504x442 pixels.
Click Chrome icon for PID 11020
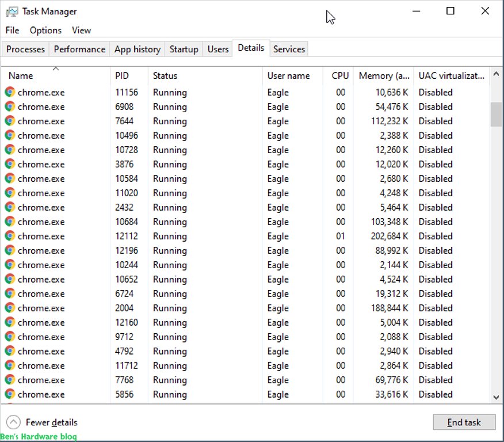click(10, 193)
